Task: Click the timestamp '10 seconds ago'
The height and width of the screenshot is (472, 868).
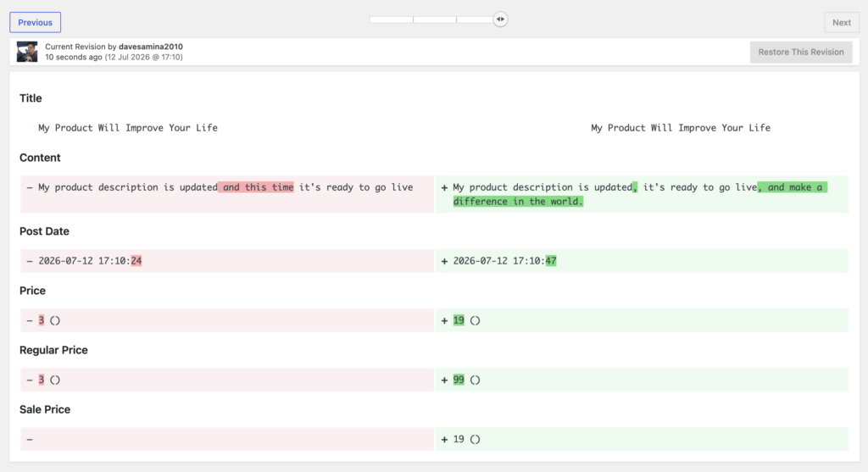Action: [74, 57]
